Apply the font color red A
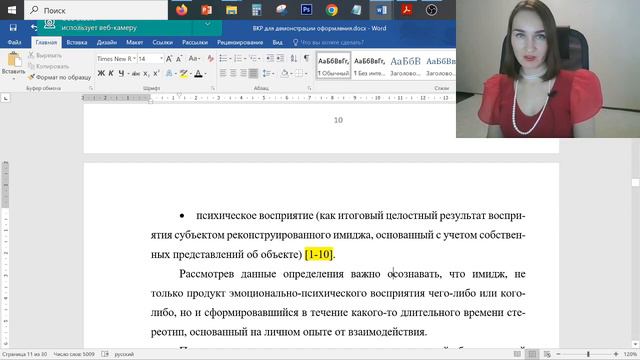 coord(198,73)
